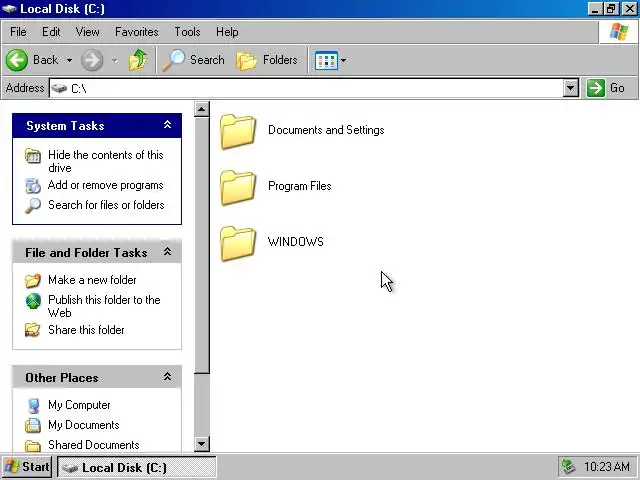Open the Search magnifier tool
The image size is (640, 480).
(x=174, y=60)
